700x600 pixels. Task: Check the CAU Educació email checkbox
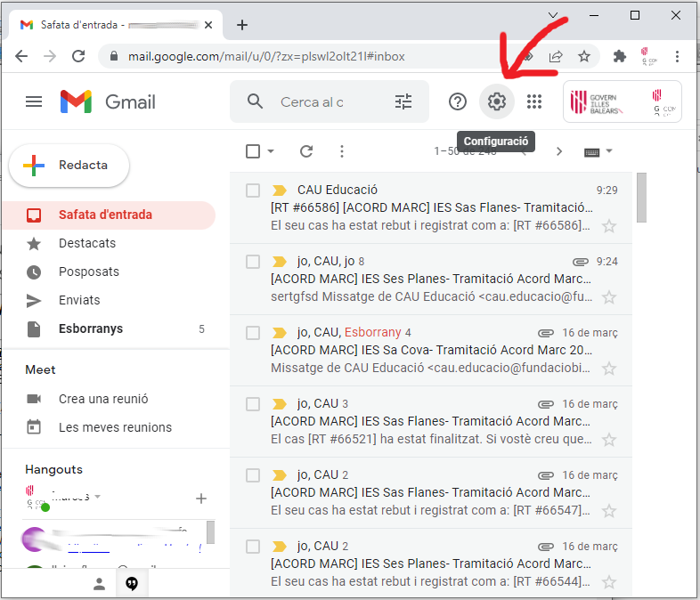point(253,191)
